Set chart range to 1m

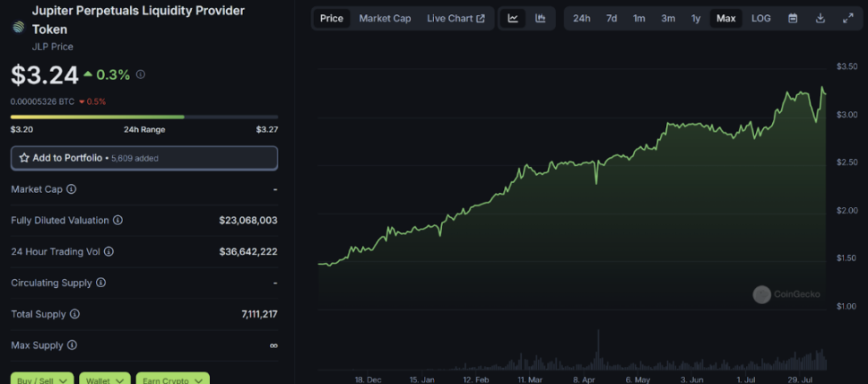(638, 18)
